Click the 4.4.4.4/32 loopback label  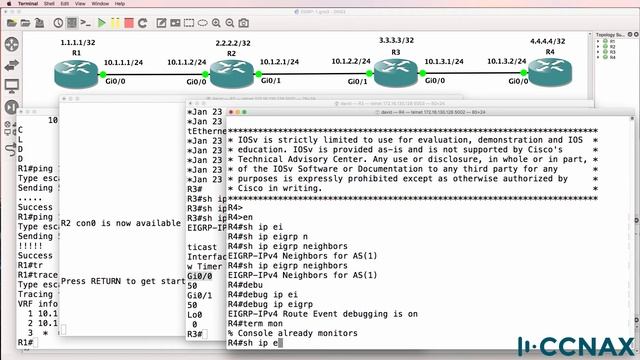coord(548,42)
